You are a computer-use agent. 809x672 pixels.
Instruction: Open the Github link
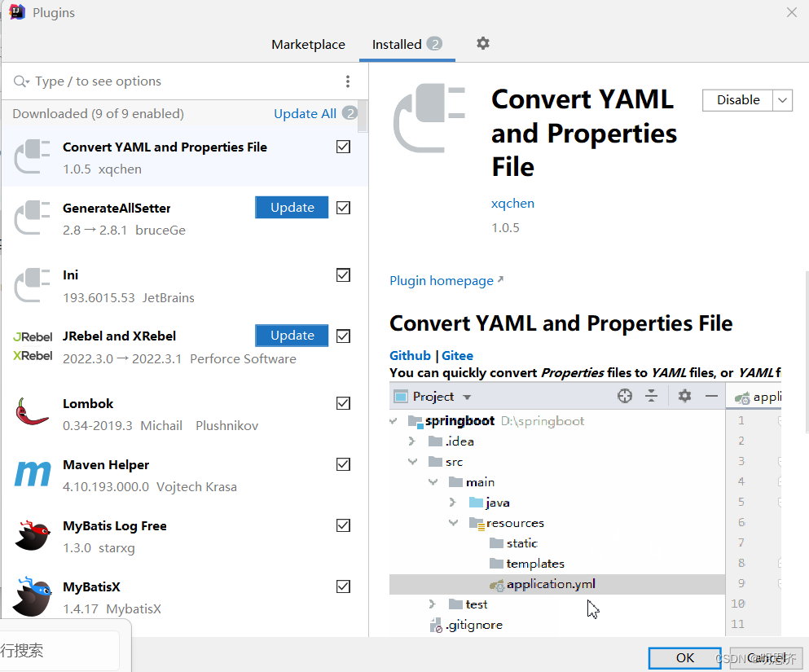click(x=410, y=356)
